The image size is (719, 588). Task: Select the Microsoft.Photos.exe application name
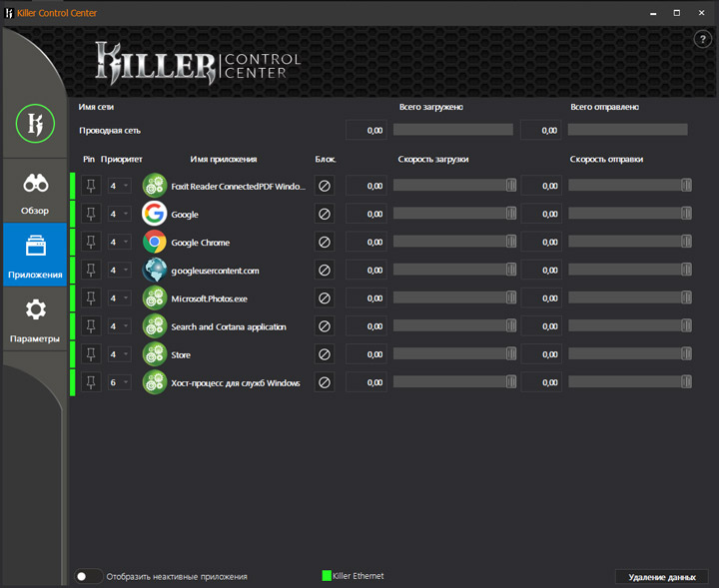click(209, 298)
